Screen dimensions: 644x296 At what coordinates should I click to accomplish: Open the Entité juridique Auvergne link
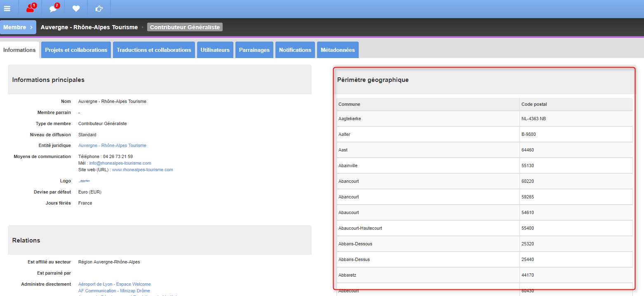tap(112, 145)
